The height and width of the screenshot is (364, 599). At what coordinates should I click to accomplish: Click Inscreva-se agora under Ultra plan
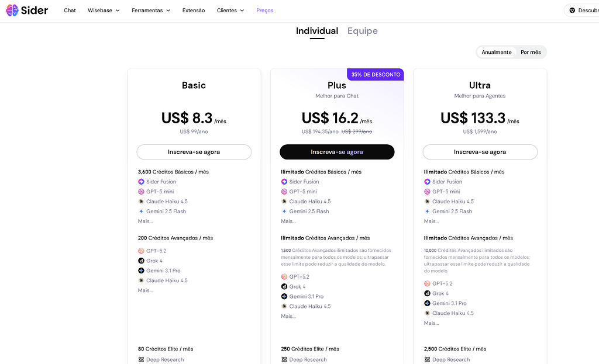(x=480, y=152)
